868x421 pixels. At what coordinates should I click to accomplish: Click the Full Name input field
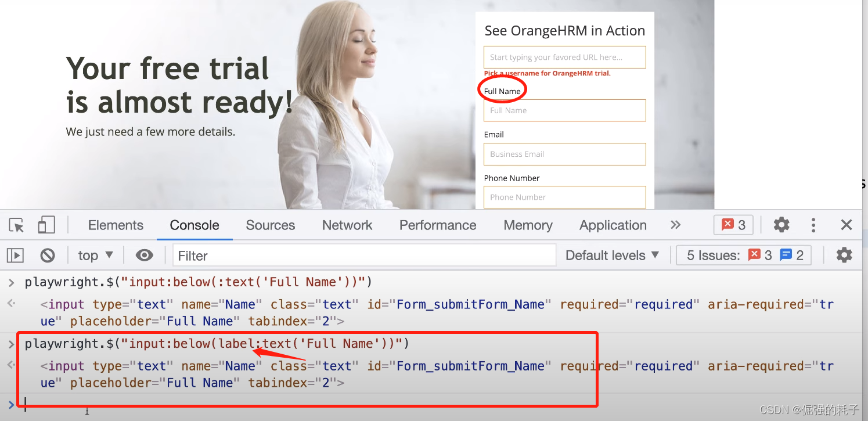point(565,110)
